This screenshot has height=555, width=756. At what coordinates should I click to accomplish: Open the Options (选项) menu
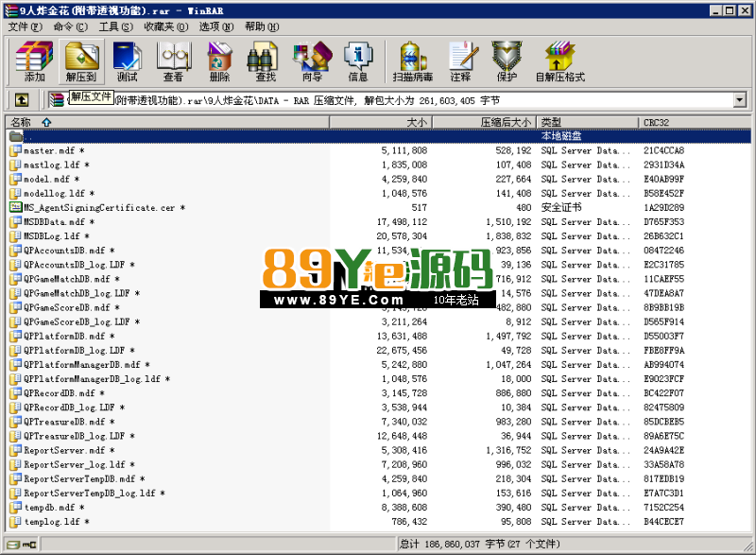[x=216, y=26]
